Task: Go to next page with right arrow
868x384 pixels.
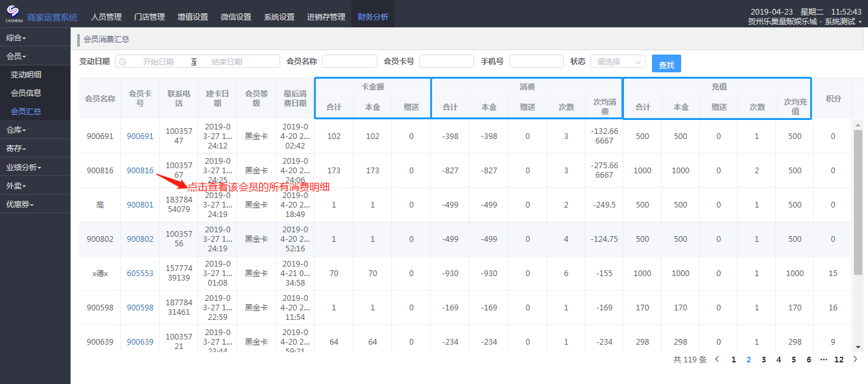Action: (855, 359)
